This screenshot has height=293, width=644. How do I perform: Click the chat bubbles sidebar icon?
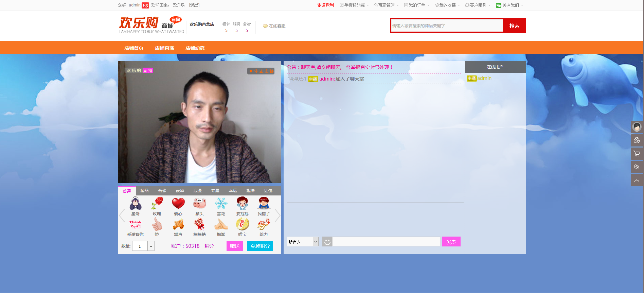click(x=637, y=167)
